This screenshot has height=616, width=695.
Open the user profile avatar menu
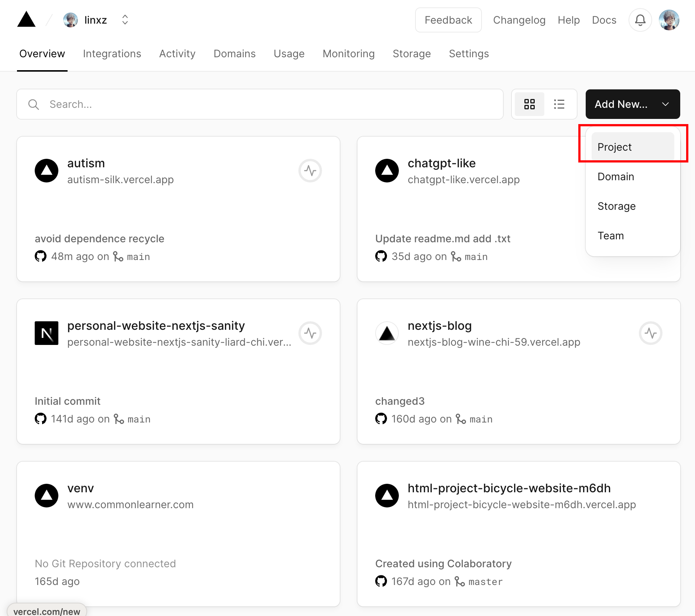pyautogui.click(x=669, y=20)
